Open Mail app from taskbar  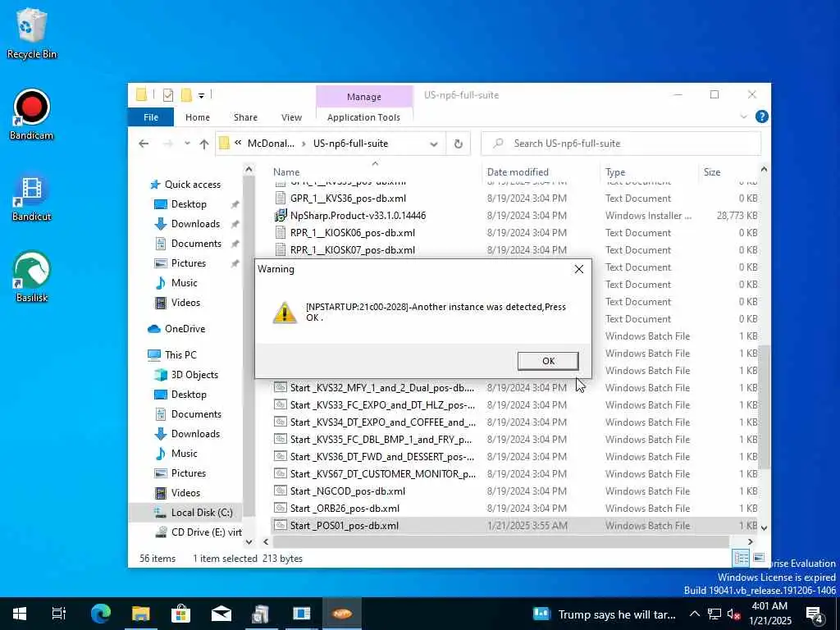pos(221,614)
